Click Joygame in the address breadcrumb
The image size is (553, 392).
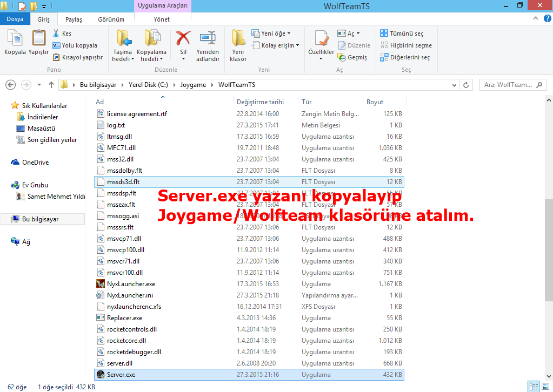193,85
